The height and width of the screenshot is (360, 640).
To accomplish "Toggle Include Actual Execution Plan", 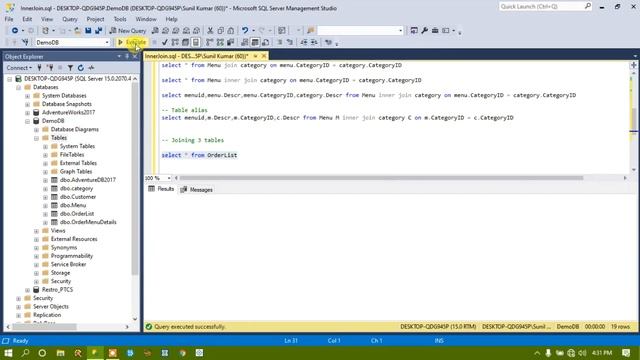I will coord(209,42).
